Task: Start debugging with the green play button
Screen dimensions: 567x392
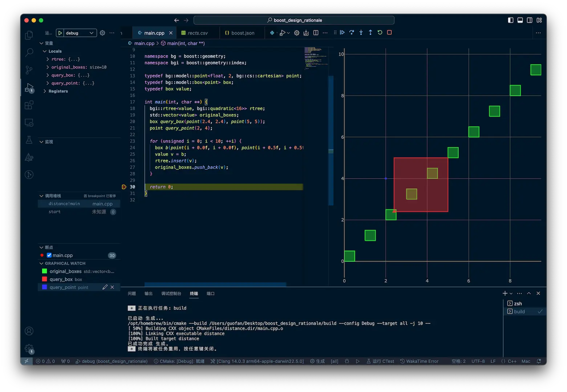Action: pyautogui.click(x=60, y=33)
